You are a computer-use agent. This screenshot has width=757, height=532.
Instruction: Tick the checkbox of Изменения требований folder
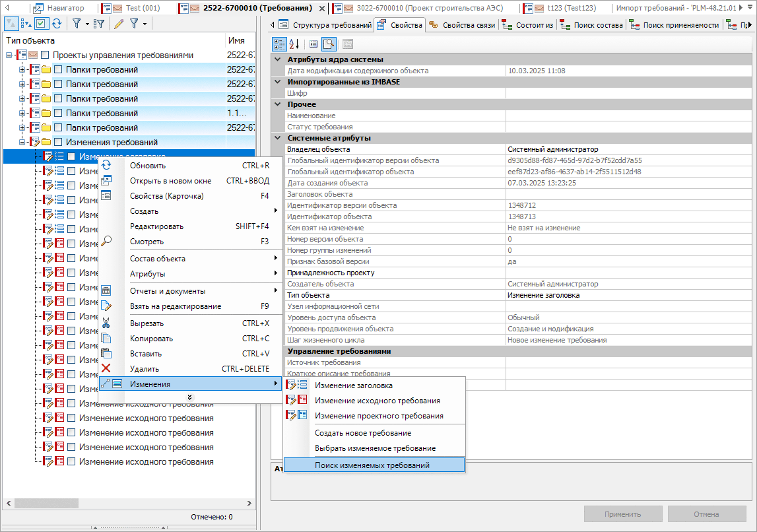58,142
